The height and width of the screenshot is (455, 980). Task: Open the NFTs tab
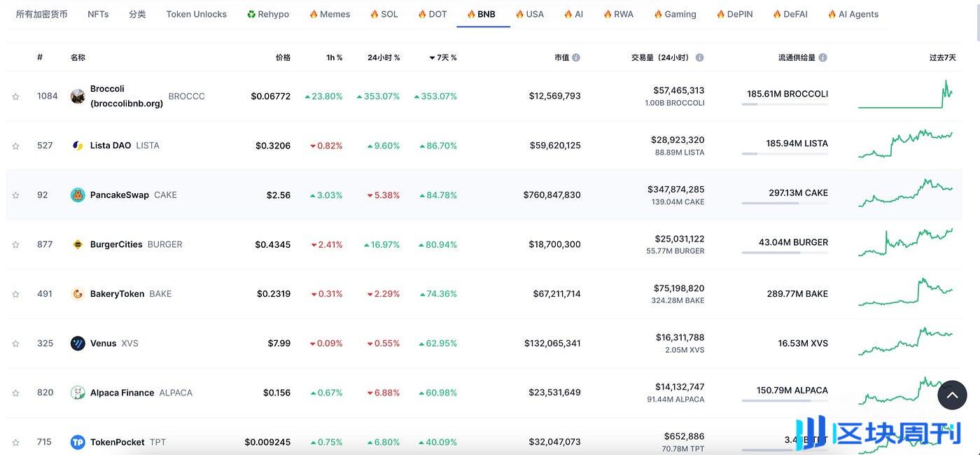coord(98,14)
